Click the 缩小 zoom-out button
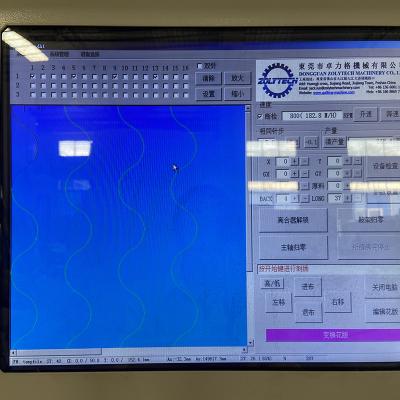Image resolution: width=400 pixels, height=400 pixels. click(x=237, y=94)
